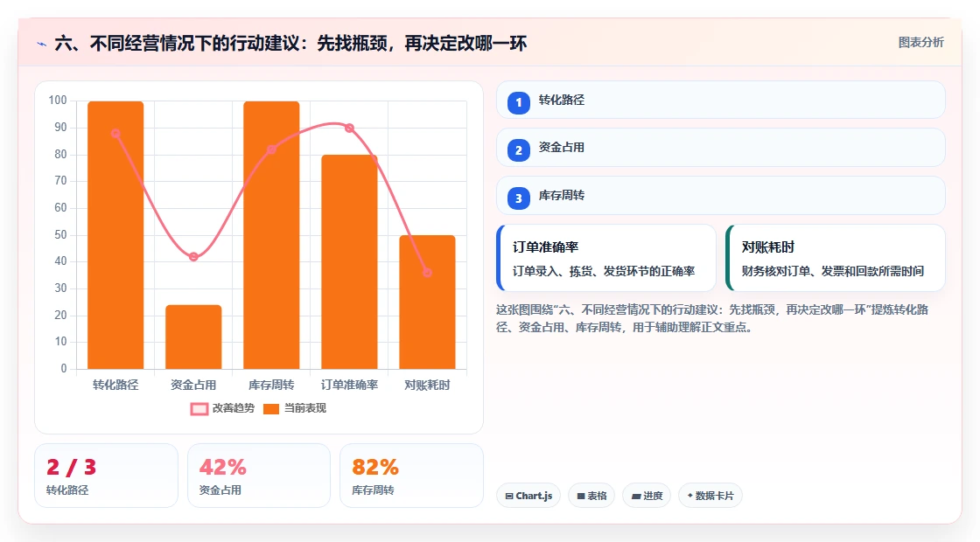Image resolution: width=980 pixels, height=542 pixels.
Task: Click text 财务核对订单、发票和回款所需时间
Action: tap(832, 271)
